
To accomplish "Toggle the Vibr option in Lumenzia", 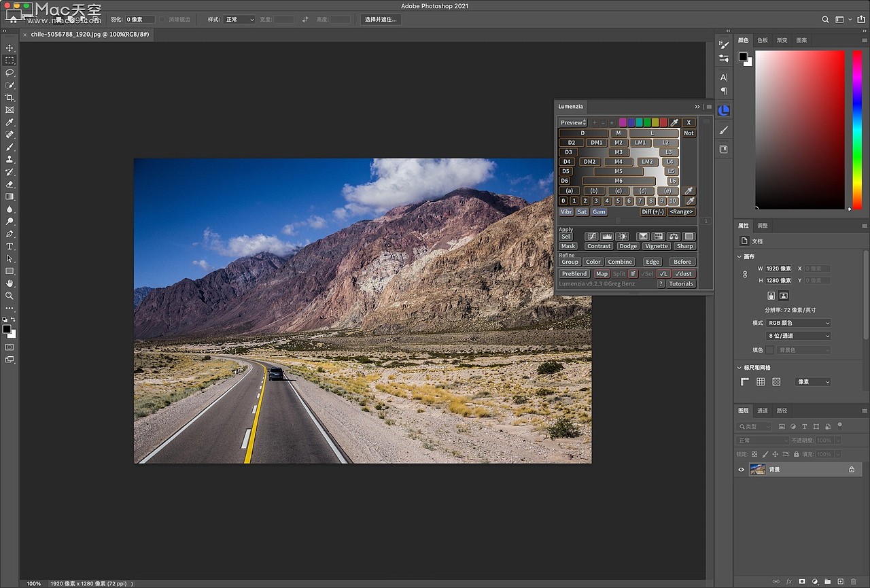I will click(566, 211).
